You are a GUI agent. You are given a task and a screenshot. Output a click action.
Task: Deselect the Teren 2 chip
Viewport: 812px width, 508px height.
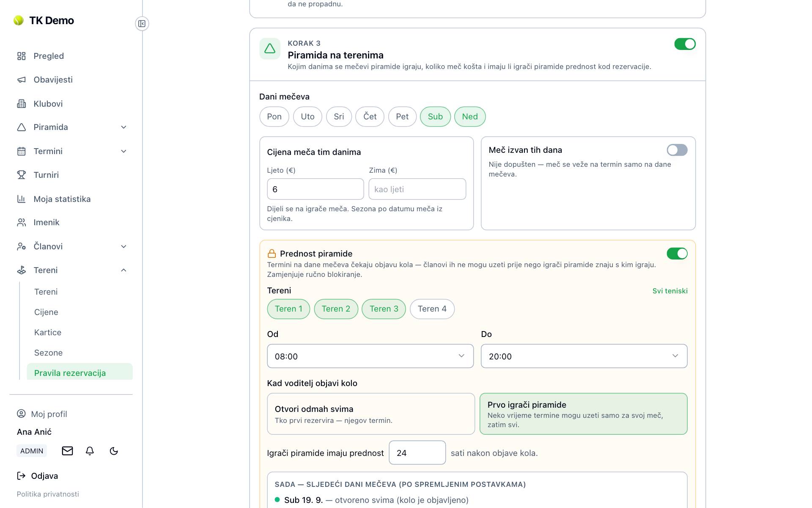pyautogui.click(x=336, y=309)
